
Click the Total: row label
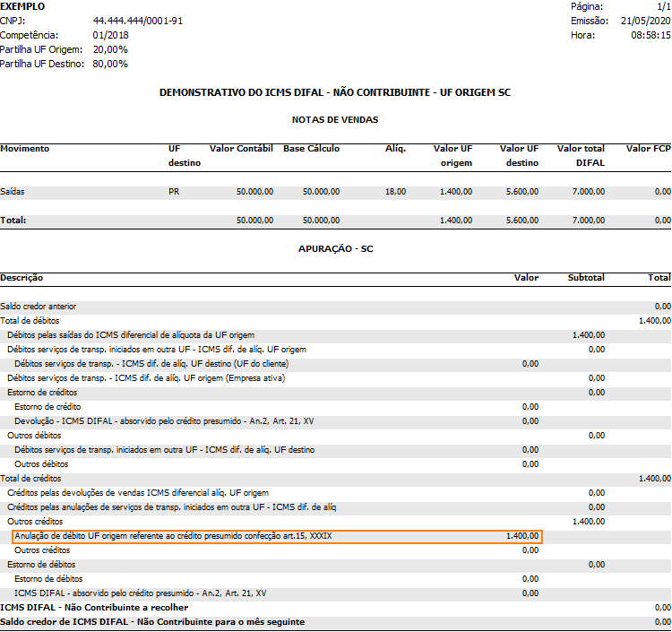tap(13, 221)
